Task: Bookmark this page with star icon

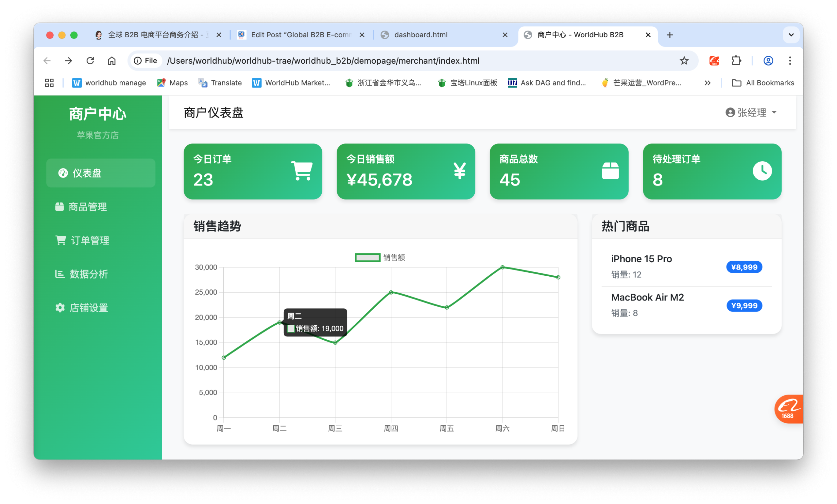Action: 684,61
